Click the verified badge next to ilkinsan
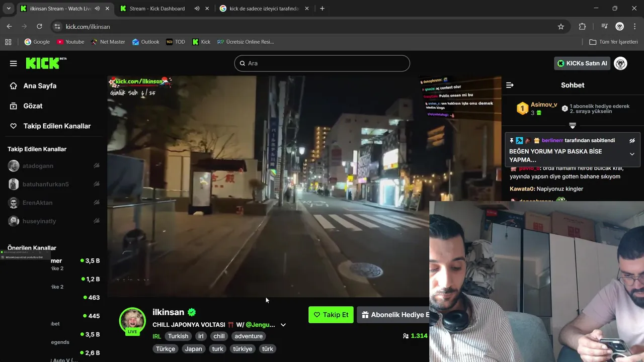Screen dimensions: 644x362 click(192, 312)
